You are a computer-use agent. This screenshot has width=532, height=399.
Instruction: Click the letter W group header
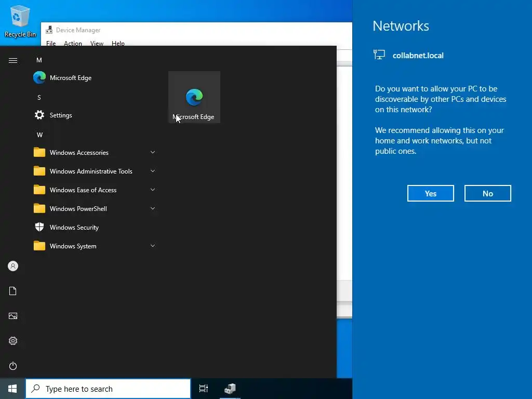click(39, 135)
